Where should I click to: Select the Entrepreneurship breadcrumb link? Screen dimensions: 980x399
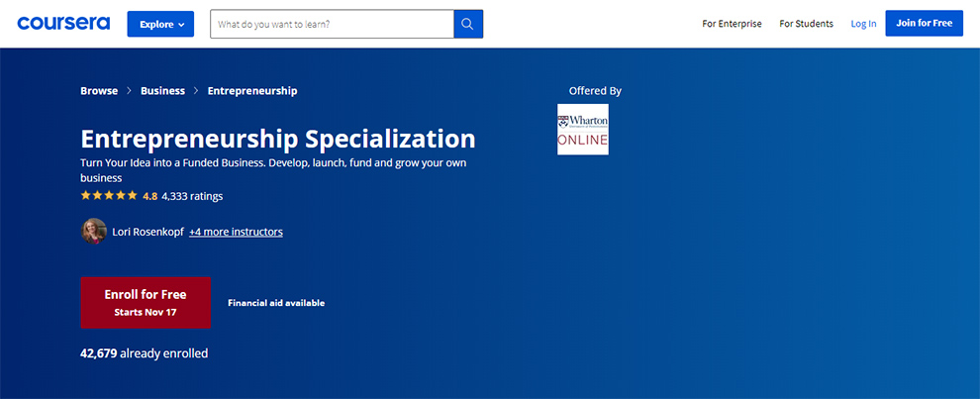252,91
